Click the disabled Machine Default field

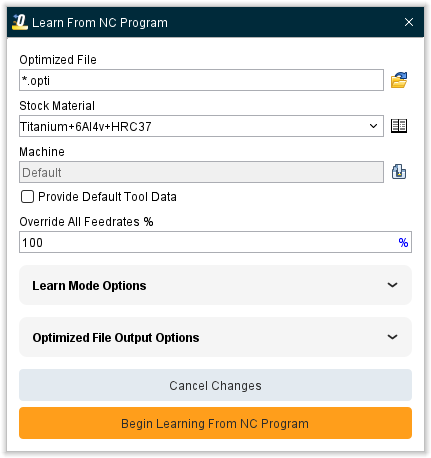pos(201,172)
